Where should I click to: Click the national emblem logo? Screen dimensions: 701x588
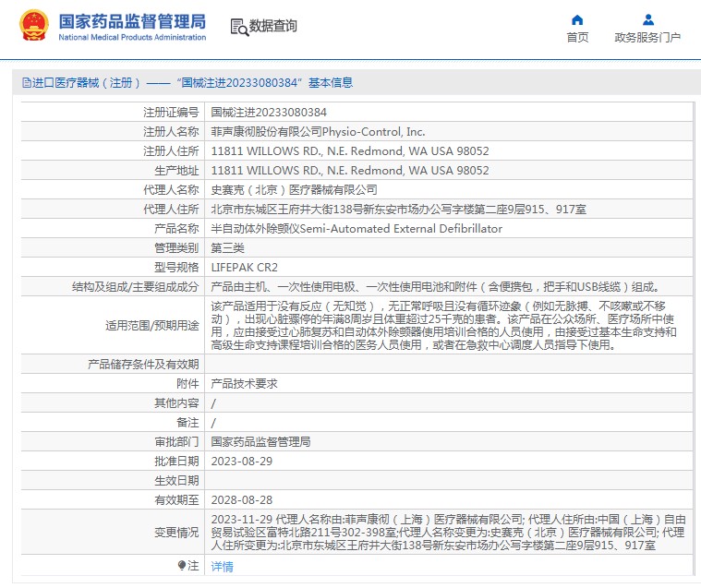34,27
